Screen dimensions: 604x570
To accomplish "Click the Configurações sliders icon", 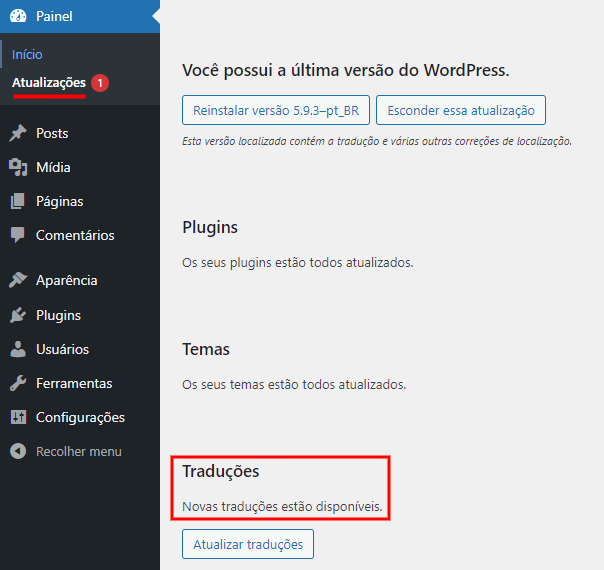I will tap(18, 417).
